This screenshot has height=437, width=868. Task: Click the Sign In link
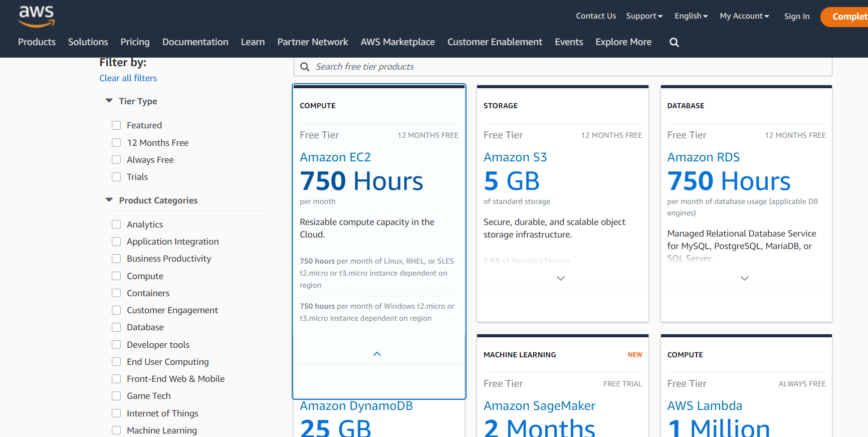click(797, 17)
